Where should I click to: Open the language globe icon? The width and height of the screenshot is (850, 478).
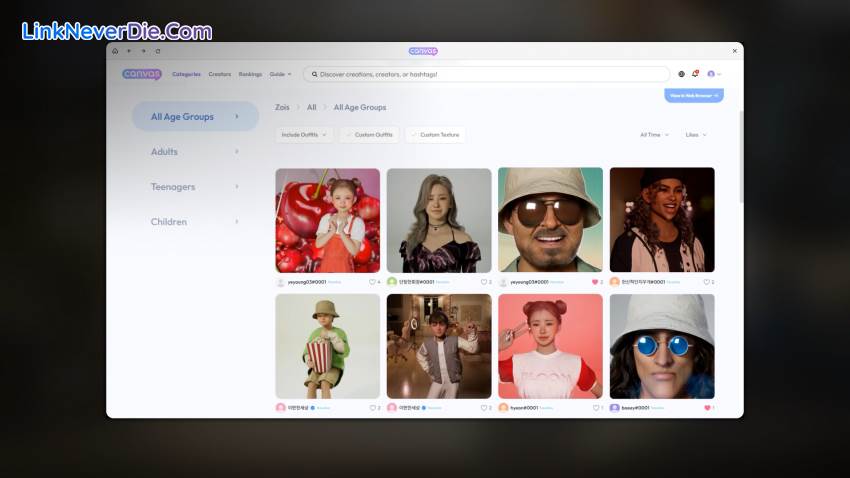tap(682, 74)
